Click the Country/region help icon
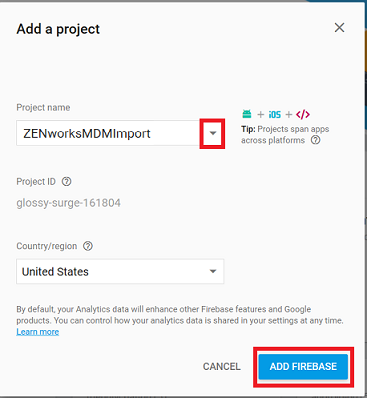The height and width of the screenshot is (398, 367). [x=88, y=246]
